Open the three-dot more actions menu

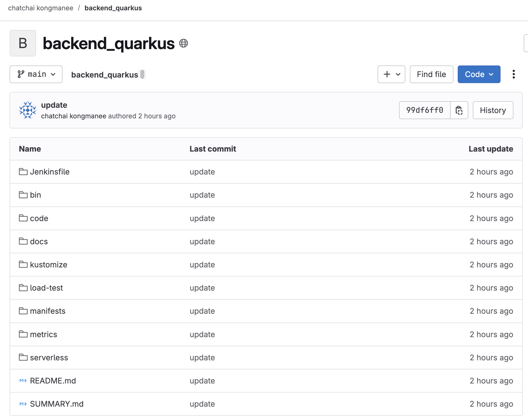(x=514, y=74)
